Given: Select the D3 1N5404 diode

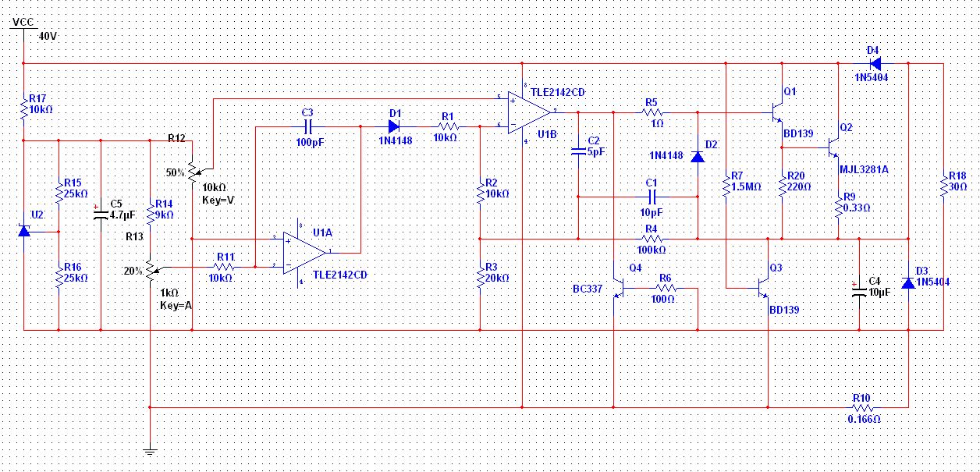Looking at the screenshot, I should coord(908,282).
